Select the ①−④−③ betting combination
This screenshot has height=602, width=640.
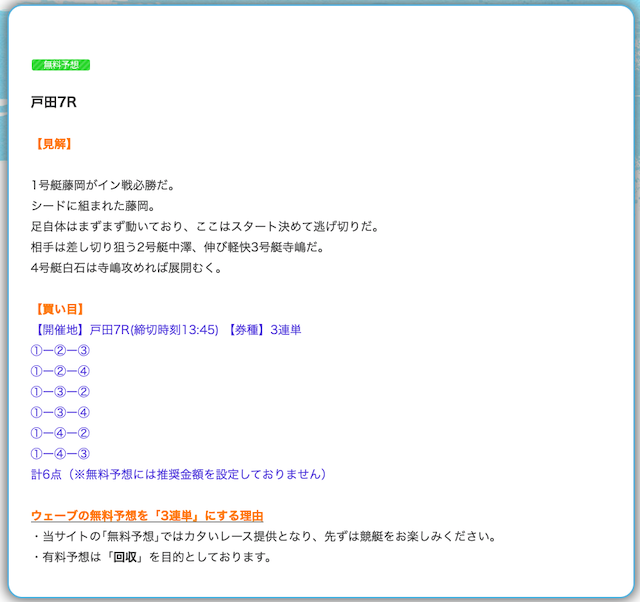(60, 454)
